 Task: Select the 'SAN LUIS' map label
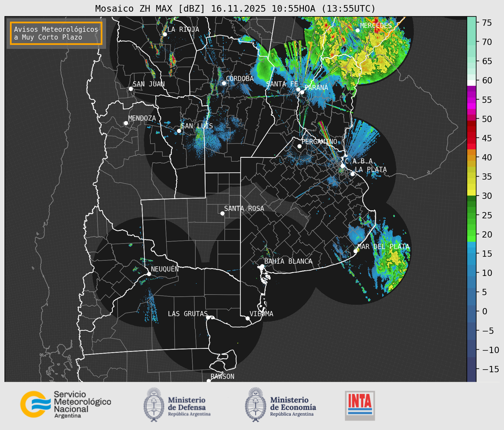pyautogui.click(x=197, y=126)
